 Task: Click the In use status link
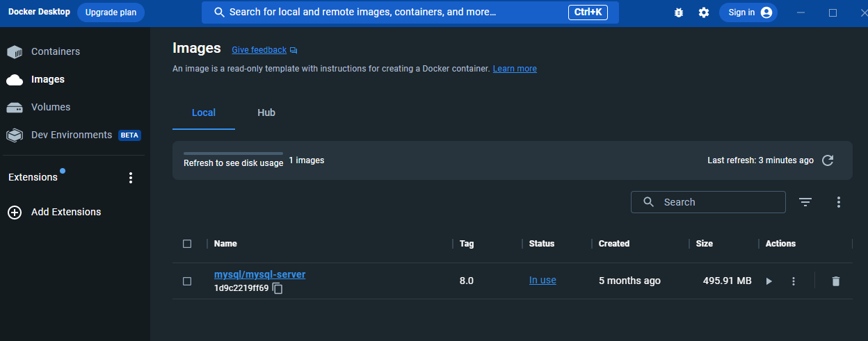tap(542, 281)
